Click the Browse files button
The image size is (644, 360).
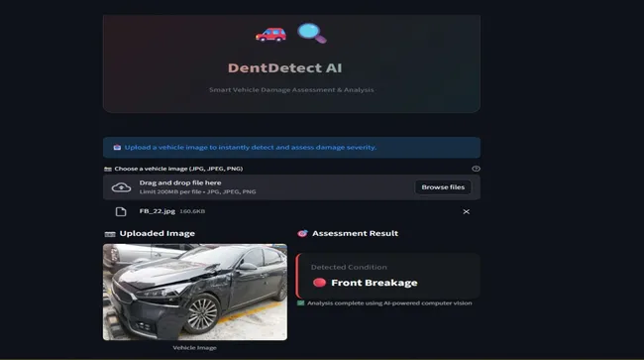point(443,187)
